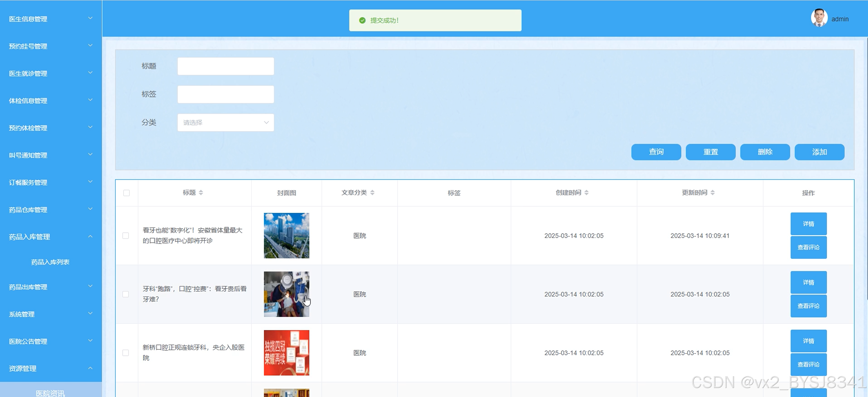
Task: Click the 添加 button
Action: (819, 152)
